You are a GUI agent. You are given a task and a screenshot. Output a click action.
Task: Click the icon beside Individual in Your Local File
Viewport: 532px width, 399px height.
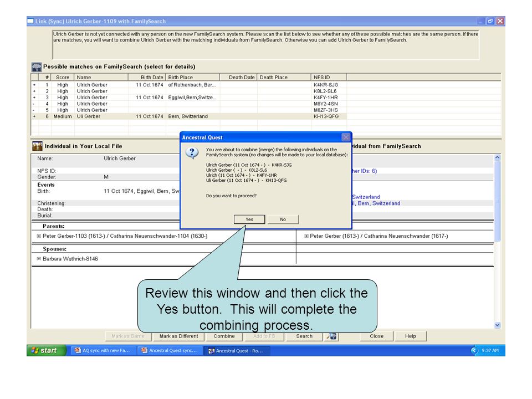pos(37,146)
